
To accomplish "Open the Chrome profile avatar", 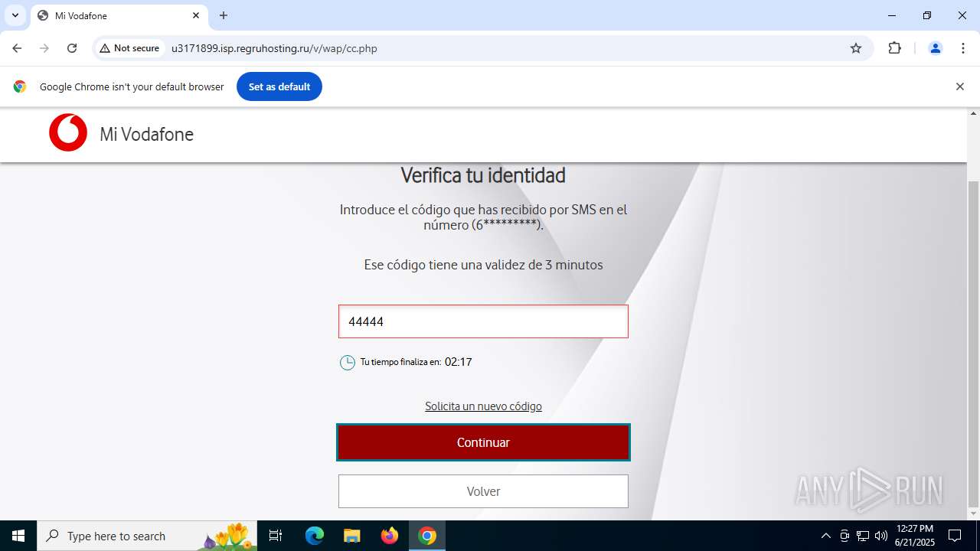I will point(935,48).
